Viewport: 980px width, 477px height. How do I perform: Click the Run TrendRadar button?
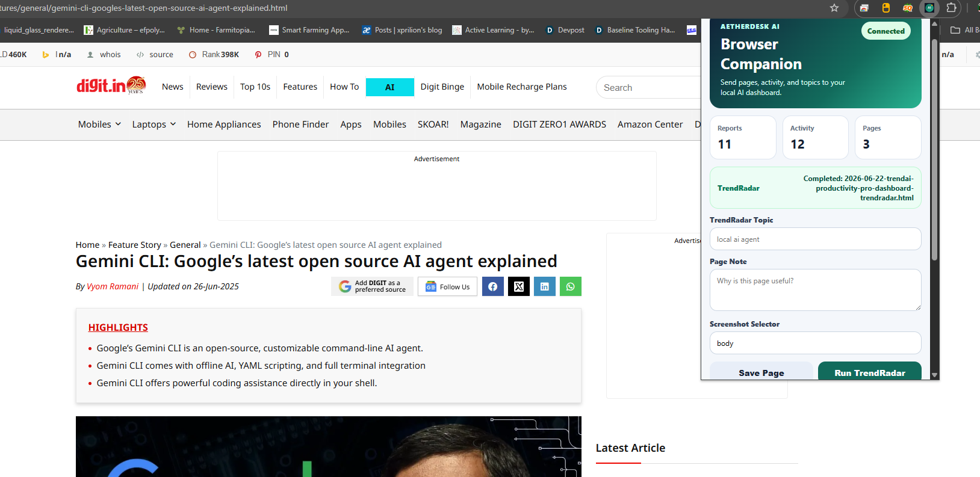click(870, 372)
